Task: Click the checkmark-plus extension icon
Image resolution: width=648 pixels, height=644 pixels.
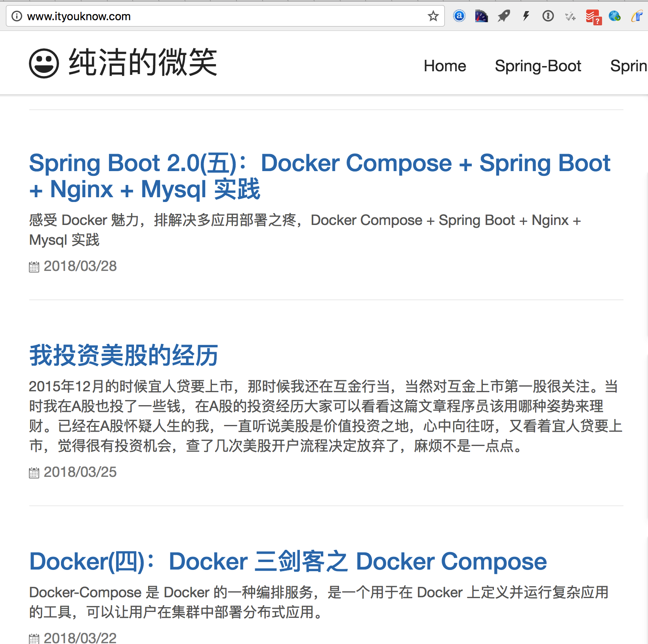Action: click(x=570, y=16)
